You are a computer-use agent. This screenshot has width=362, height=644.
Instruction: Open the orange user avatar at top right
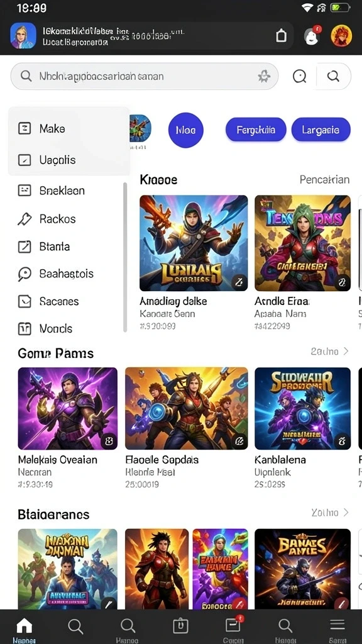(x=341, y=36)
